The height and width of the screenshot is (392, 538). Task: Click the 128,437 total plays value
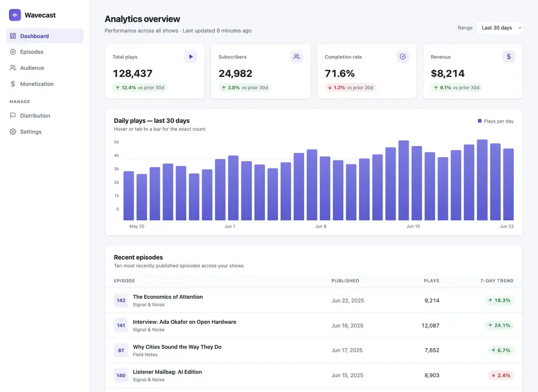coord(133,73)
